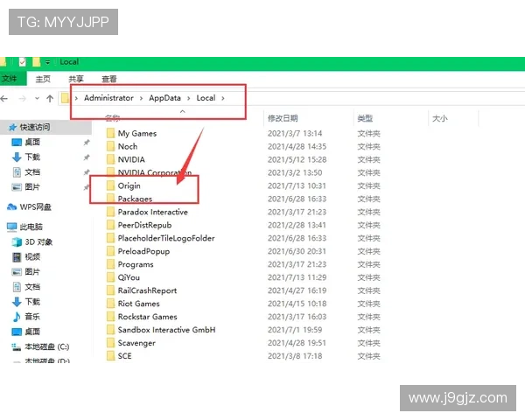
Task: Open 3D 对象 in the sidebar
Action: pos(38,241)
